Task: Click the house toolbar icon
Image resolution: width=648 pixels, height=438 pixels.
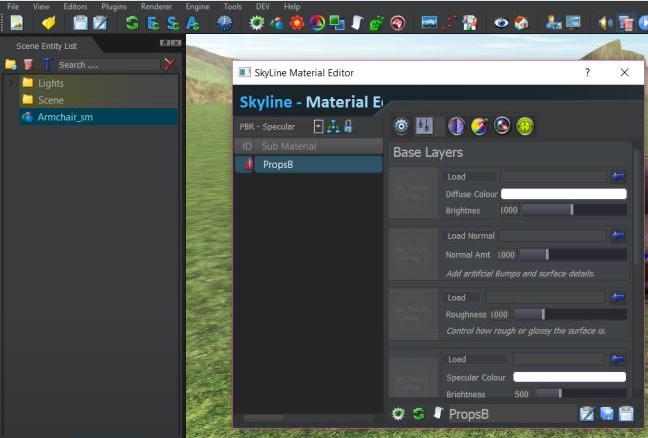Action: coord(522,23)
